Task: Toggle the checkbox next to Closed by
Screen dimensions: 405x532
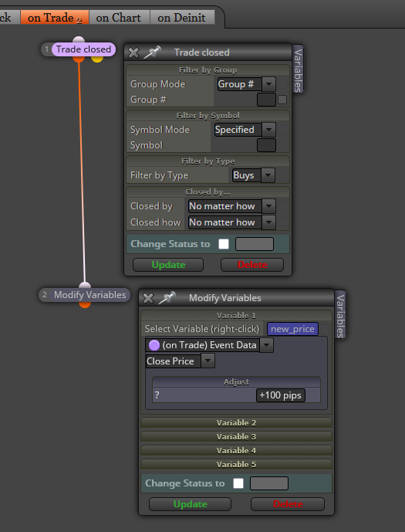Action: point(282,206)
